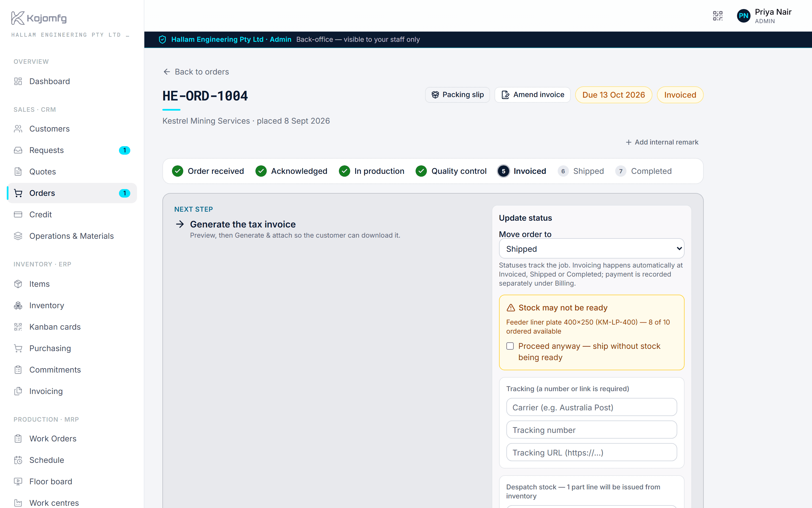The height and width of the screenshot is (508, 812).
Task: Click the Kanban cards QR icon
Action: pyautogui.click(x=18, y=327)
